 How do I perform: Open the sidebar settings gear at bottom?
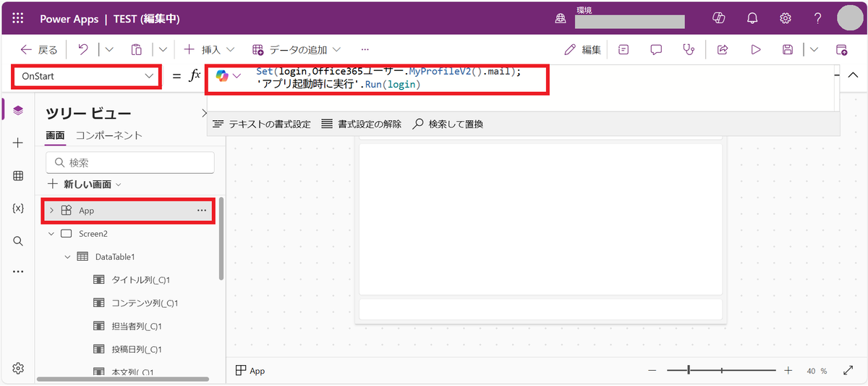[18, 368]
